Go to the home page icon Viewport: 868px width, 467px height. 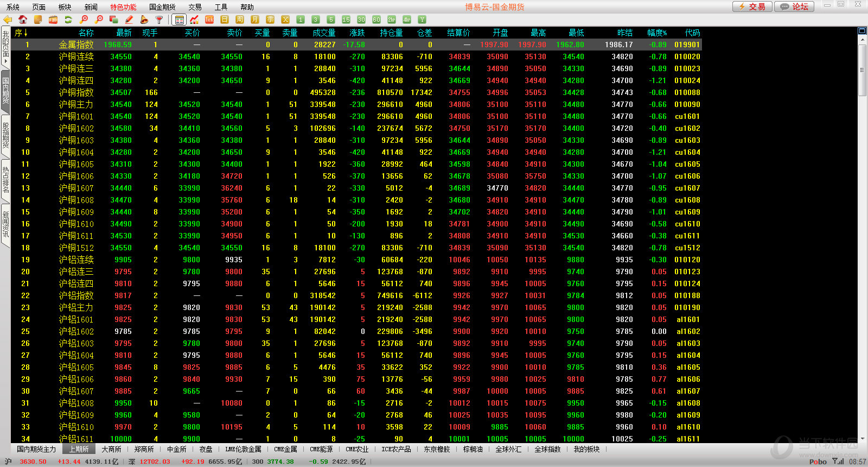[x=23, y=20]
